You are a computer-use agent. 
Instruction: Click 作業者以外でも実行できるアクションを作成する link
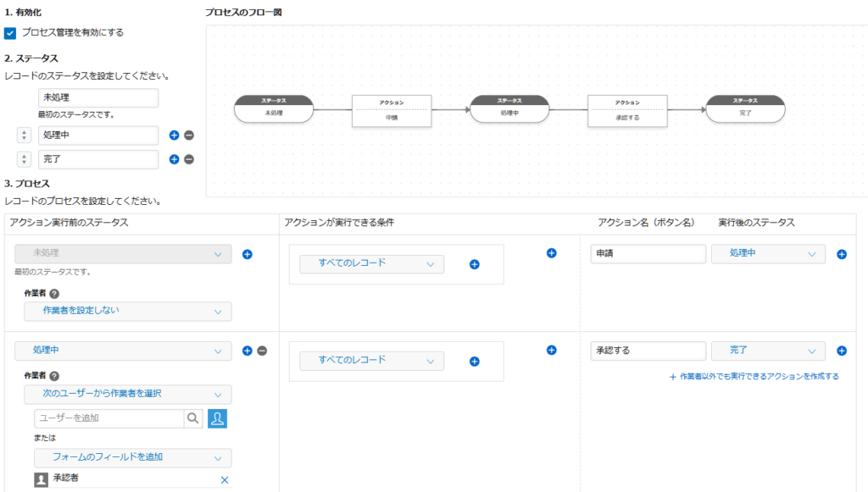[x=754, y=376]
